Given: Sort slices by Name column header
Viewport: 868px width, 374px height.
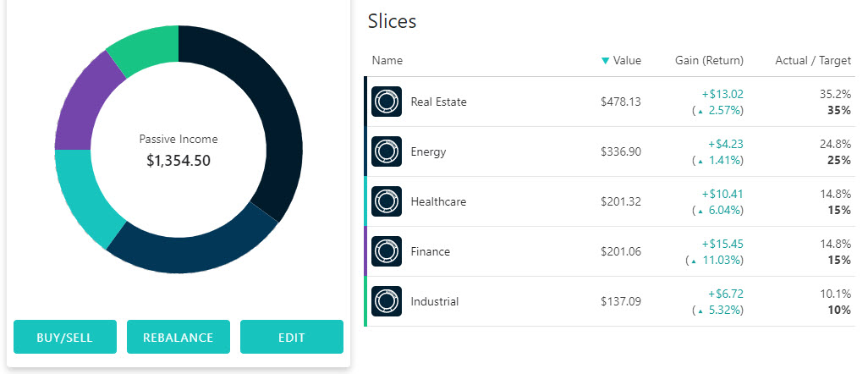Looking at the screenshot, I should 387,60.
